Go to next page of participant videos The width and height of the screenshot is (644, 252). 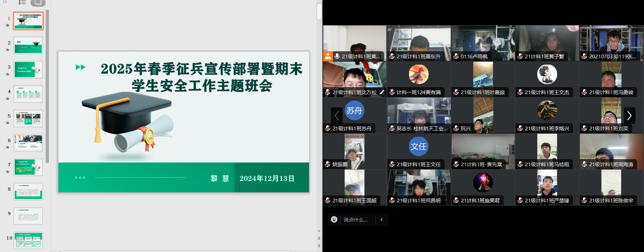[x=629, y=116]
